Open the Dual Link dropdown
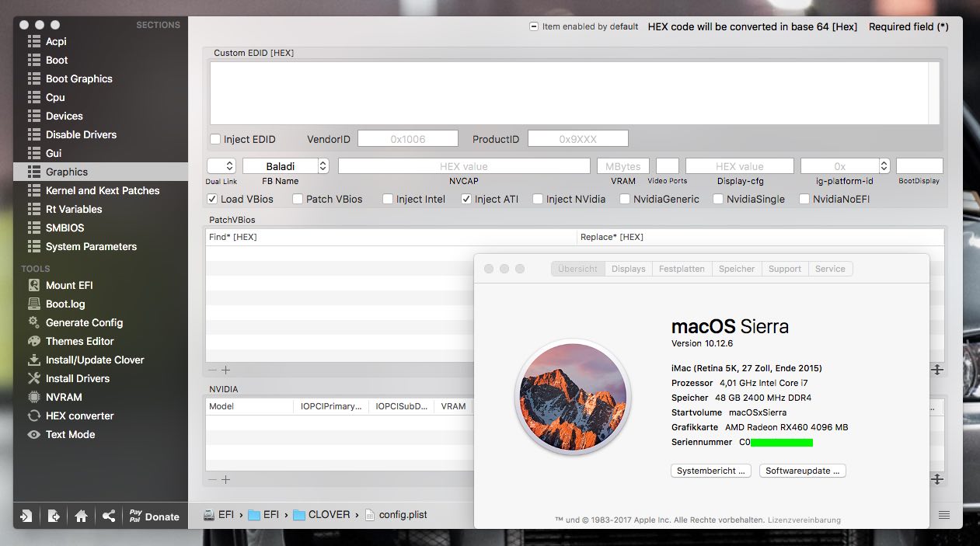This screenshot has height=546, width=980. (221, 166)
